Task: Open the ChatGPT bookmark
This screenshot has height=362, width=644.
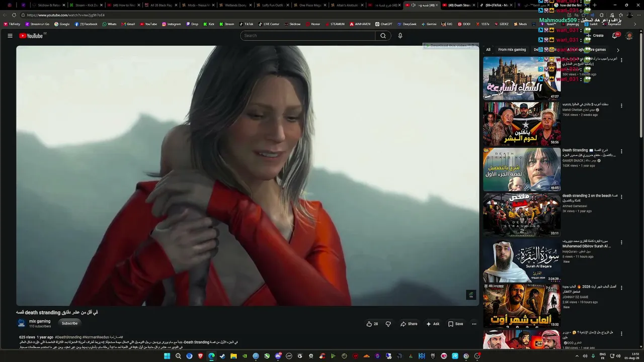Action: click(384, 24)
